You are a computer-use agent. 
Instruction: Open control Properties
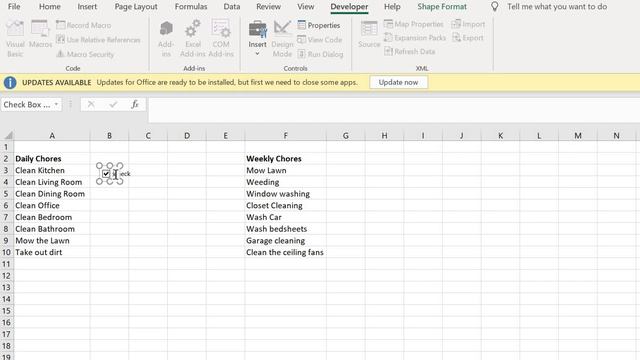click(319, 25)
